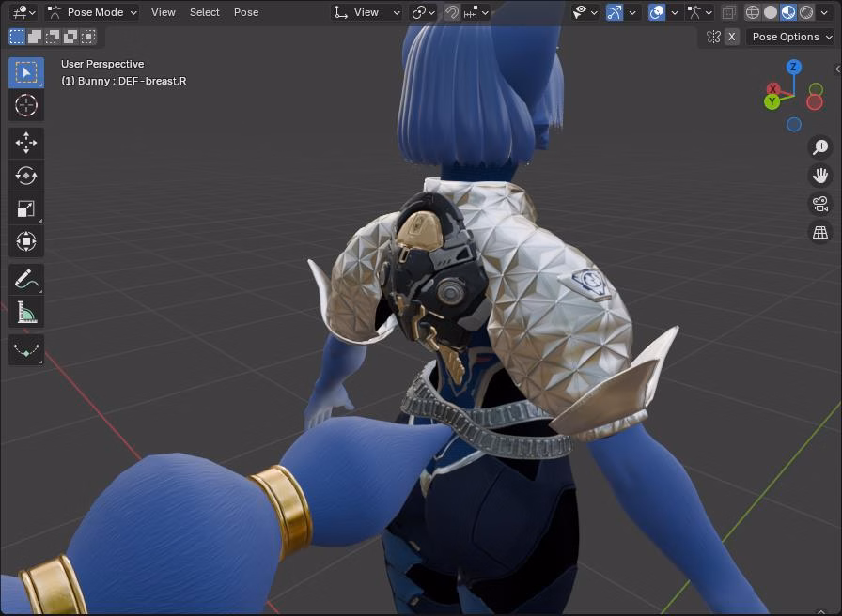Image resolution: width=842 pixels, height=616 pixels.
Task: Select the Scale tool
Action: (x=25, y=208)
